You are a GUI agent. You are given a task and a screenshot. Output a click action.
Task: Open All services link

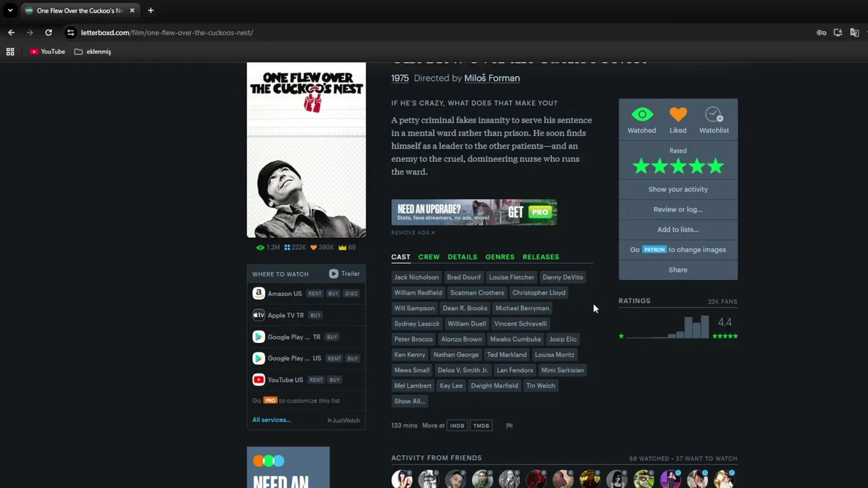271,420
